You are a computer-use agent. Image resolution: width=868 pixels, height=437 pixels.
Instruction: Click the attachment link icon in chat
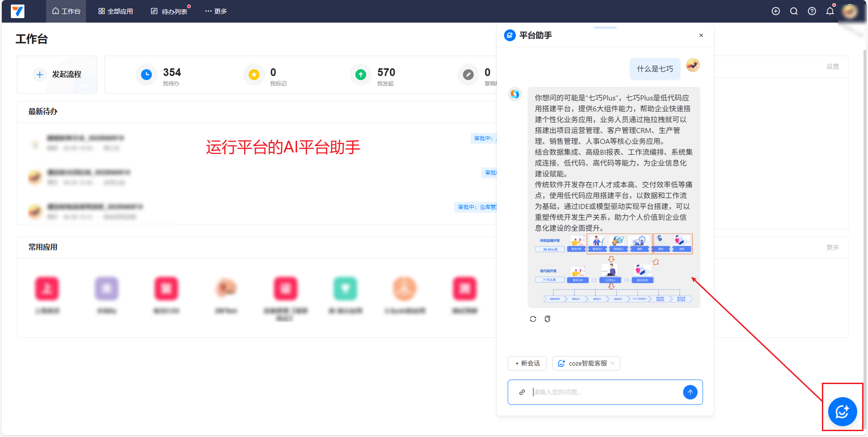[x=522, y=392]
